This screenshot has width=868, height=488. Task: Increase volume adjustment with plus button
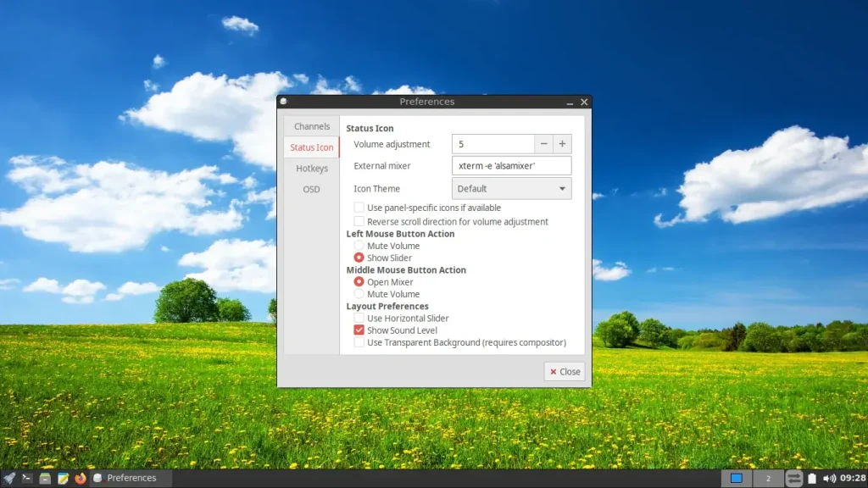click(x=562, y=144)
